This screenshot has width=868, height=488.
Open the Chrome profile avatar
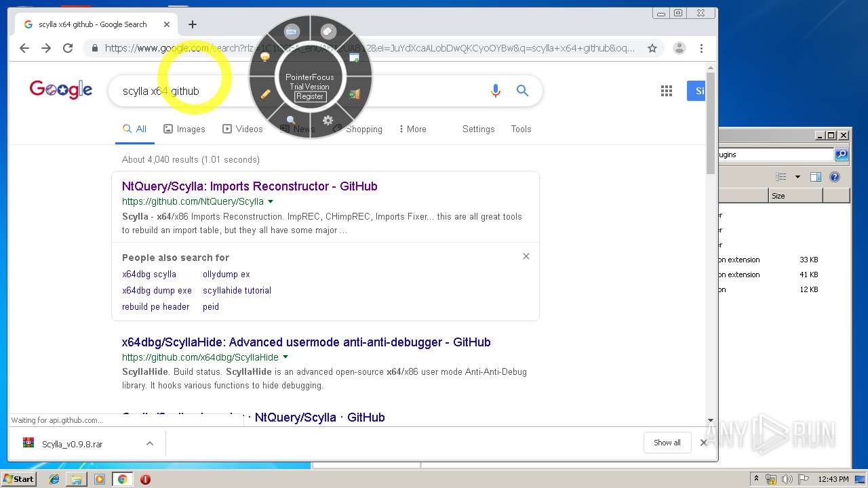point(679,48)
